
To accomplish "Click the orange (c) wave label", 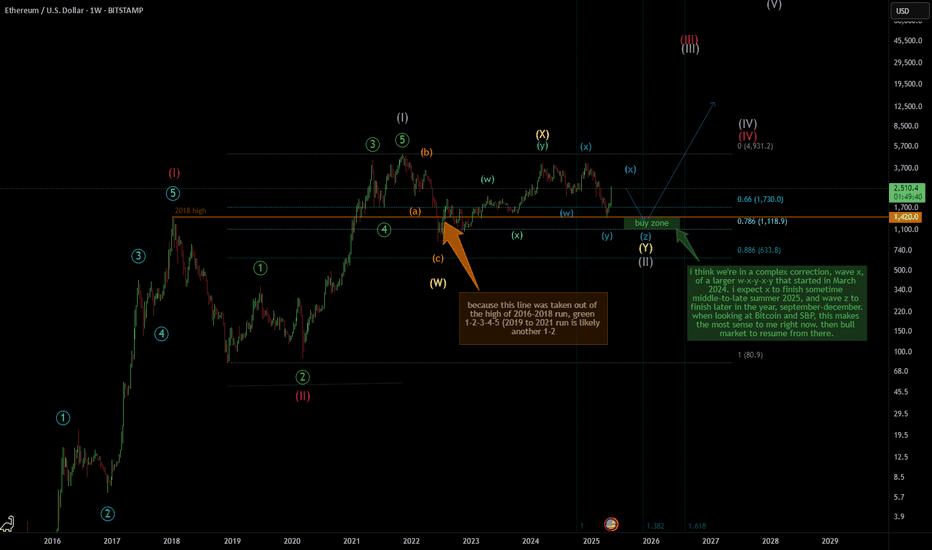I will tap(437, 258).
